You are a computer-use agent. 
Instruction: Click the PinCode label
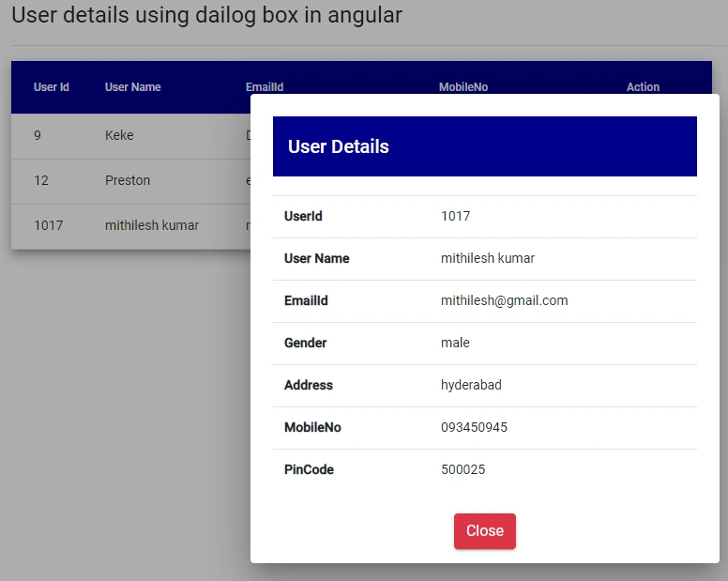[x=309, y=469]
